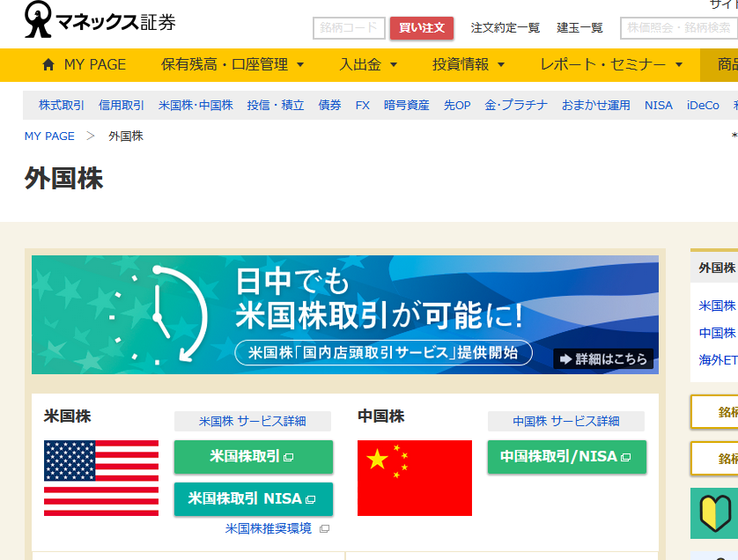Screen dimensions: 738x560
Task: Go to MY PAGE in the yellow menu
Action: 85,64
